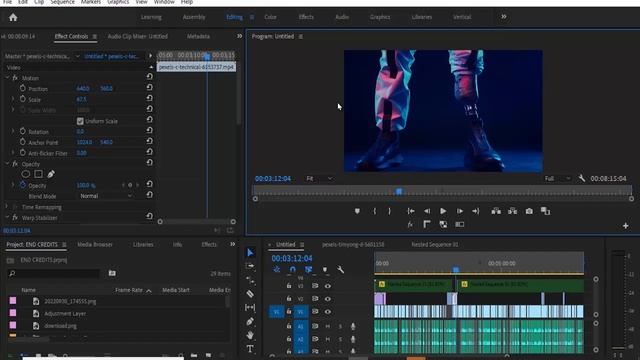
Task: Step back one frame
Action: pyautogui.click(x=427, y=211)
